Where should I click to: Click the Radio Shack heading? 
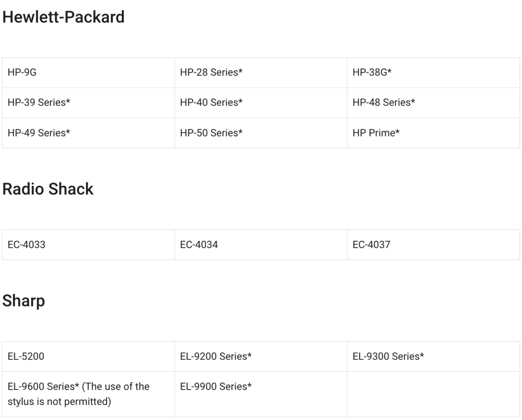48,189
